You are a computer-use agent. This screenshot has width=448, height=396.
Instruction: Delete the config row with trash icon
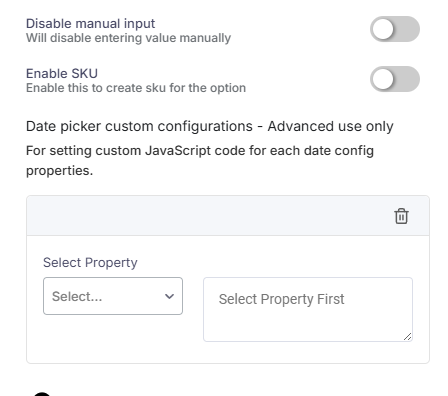[401, 216]
